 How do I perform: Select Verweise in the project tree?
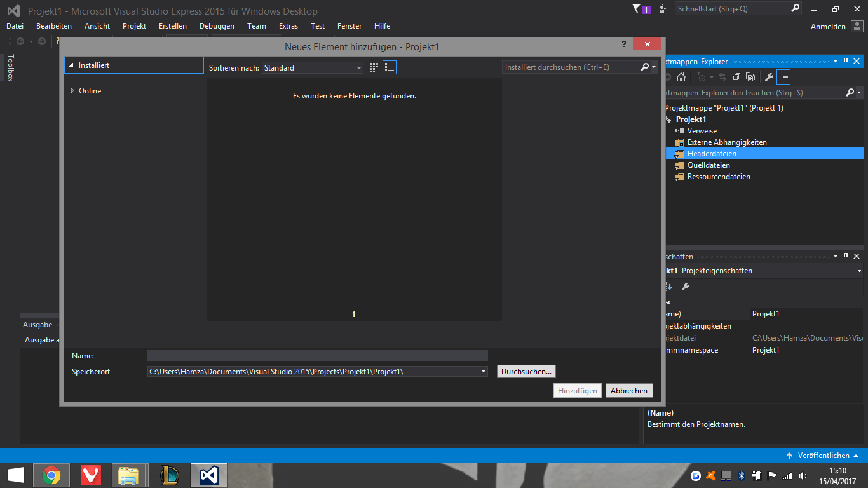(702, 131)
